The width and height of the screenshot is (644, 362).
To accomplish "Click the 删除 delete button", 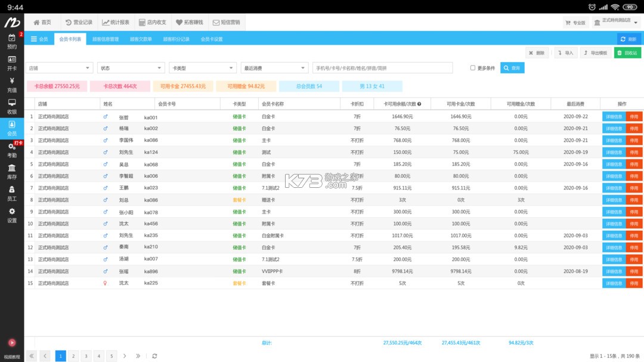I will coord(537,52).
